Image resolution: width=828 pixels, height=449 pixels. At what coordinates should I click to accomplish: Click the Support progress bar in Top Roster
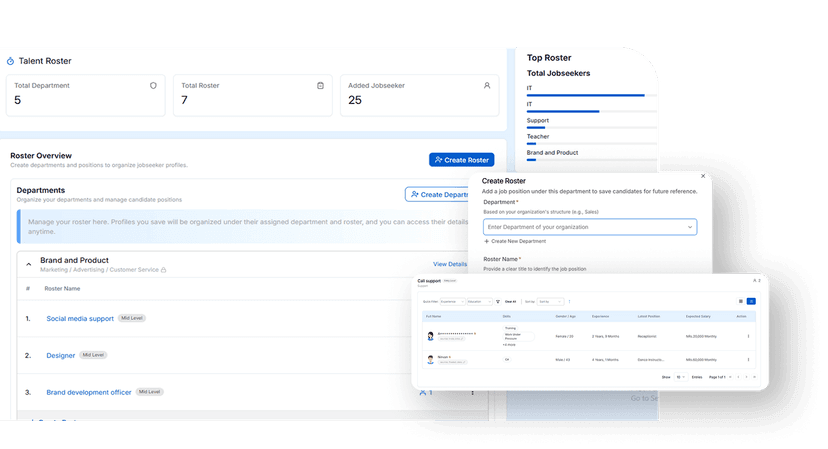tap(591, 127)
